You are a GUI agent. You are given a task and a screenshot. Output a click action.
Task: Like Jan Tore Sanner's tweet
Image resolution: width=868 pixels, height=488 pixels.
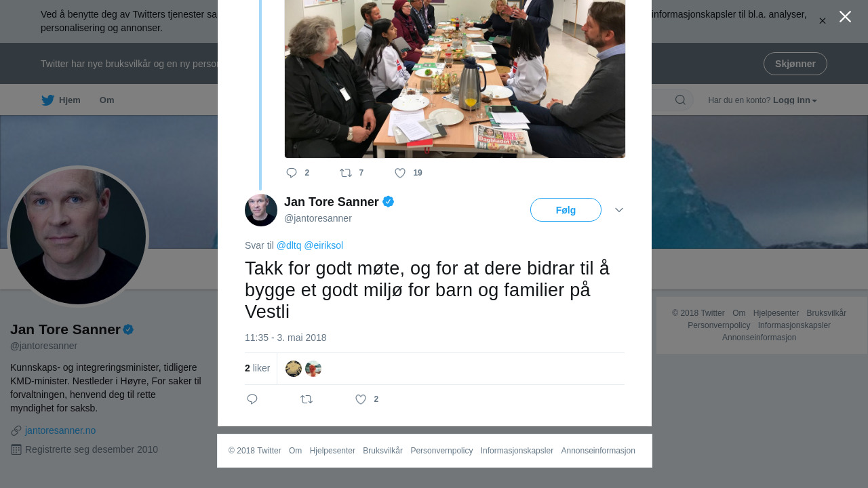coord(361,399)
